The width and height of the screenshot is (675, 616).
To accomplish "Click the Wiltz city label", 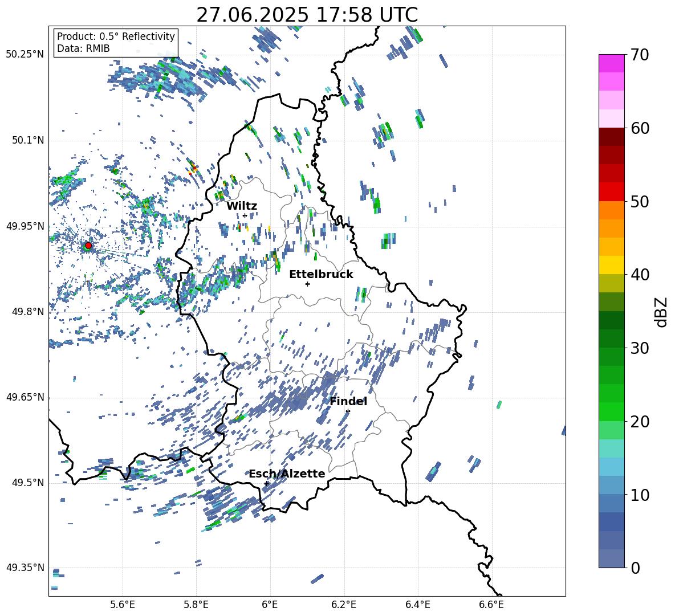I will pos(242,206).
